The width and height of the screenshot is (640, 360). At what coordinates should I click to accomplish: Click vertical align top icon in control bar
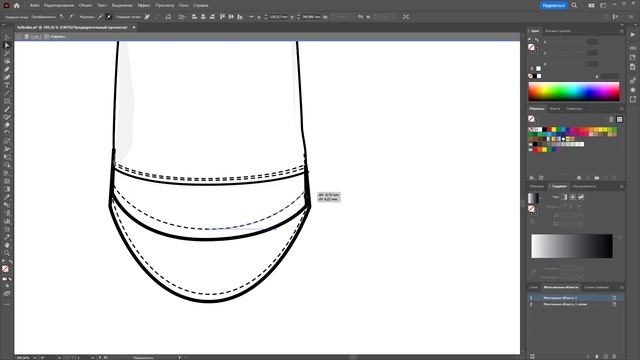tap(222, 17)
